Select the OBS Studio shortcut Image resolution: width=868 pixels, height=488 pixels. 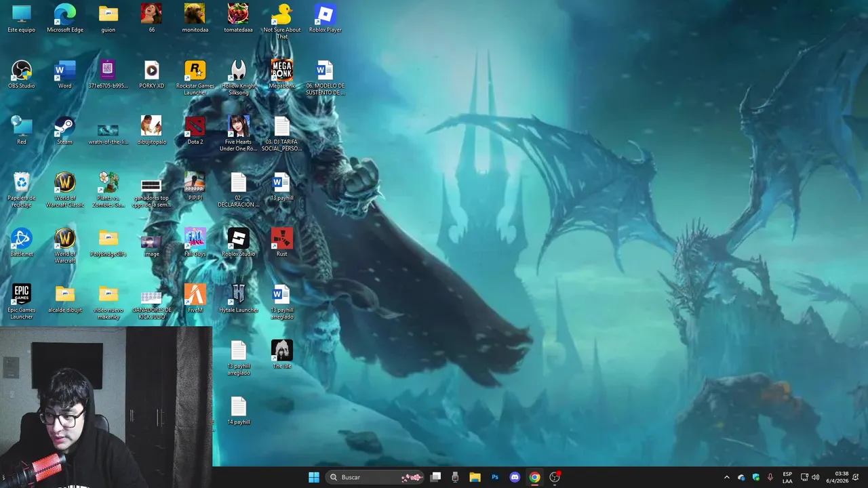coord(22,75)
